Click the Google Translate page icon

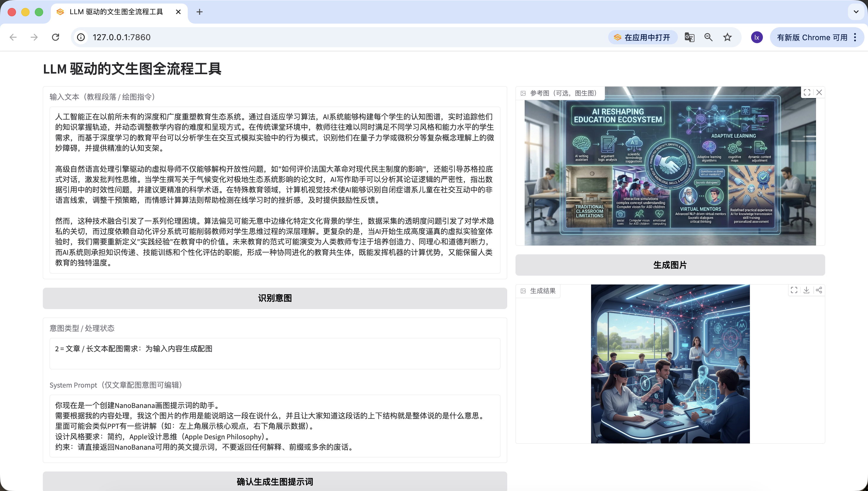point(689,38)
